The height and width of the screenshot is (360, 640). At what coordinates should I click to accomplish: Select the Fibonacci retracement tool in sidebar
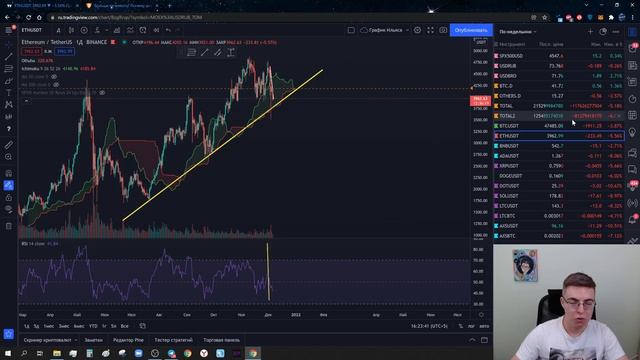[x=9, y=69]
